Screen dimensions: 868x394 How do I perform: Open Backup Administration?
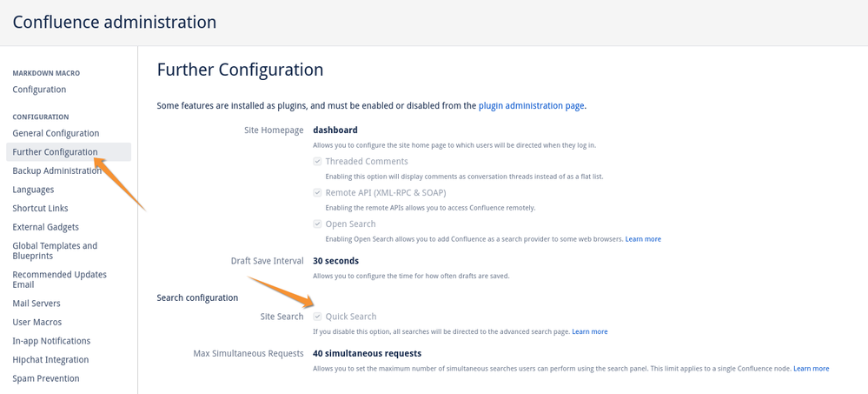coord(57,170)
